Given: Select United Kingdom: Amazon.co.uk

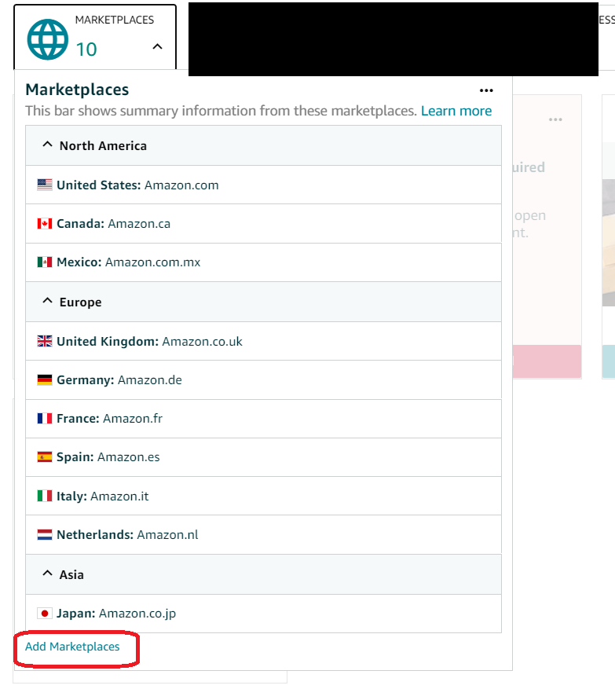Looking at the screenshot, I should click(263, 341).
